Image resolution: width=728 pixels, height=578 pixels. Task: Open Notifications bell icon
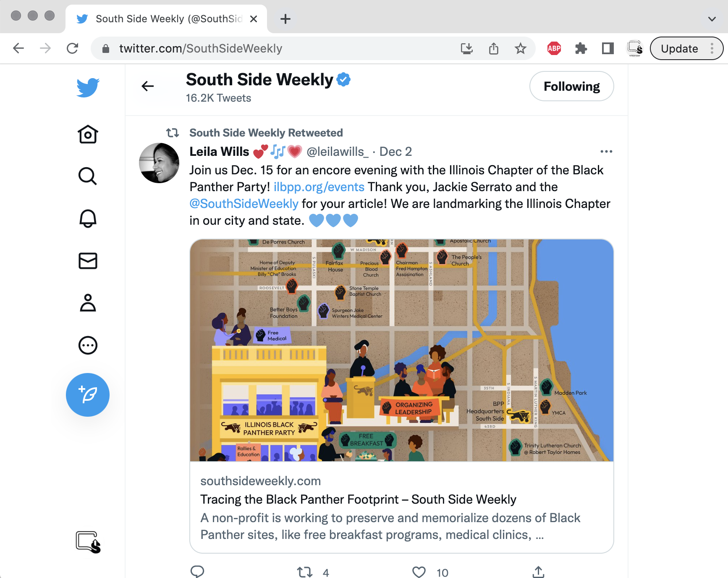88,218
